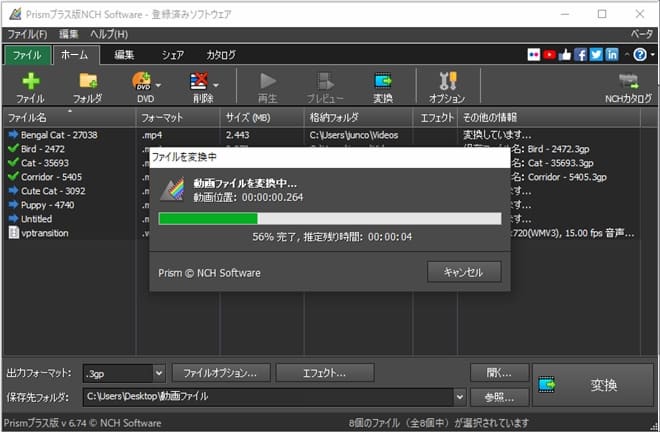Screen dimensions: 660x432
Task: Click the 再生 play icon
Action: tap(267, 81)
